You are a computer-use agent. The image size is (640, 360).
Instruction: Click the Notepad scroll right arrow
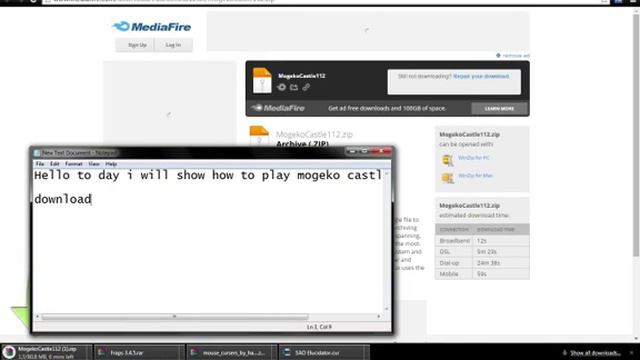(x=378, y=316)
